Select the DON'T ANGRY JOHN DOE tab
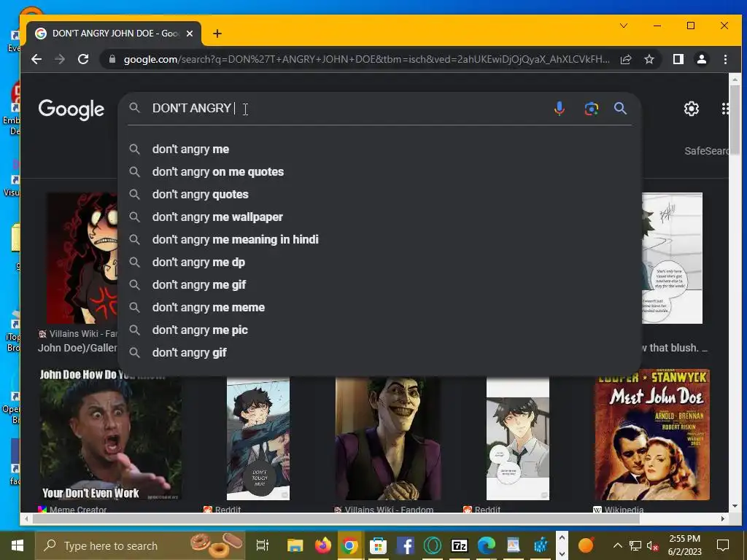 pyautogui.click(x=113, y=34)
